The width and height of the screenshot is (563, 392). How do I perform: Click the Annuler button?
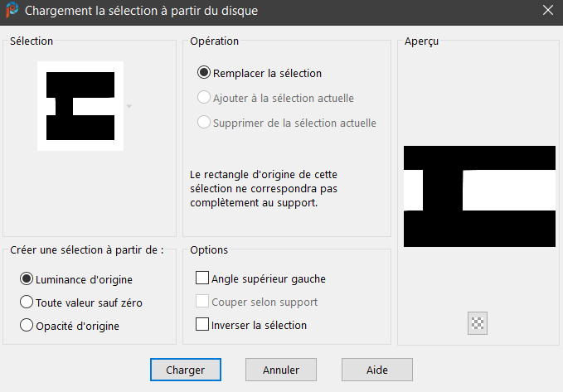280,370
